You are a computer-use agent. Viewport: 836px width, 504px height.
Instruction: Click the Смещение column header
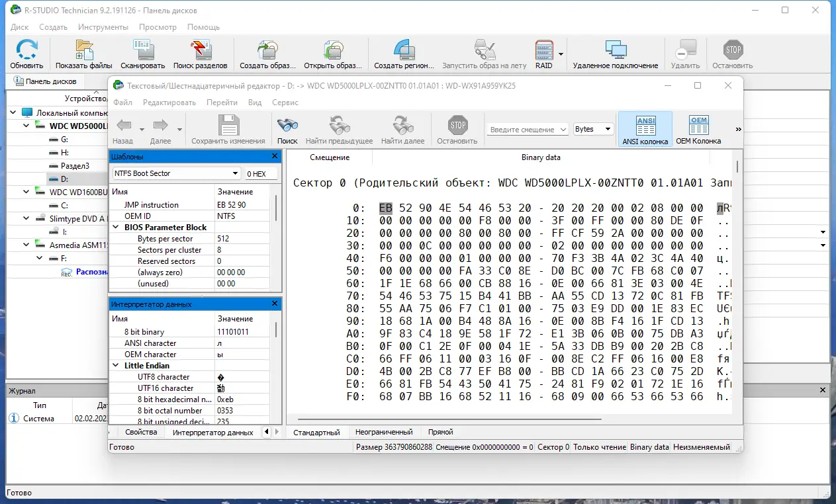point(330,157)
